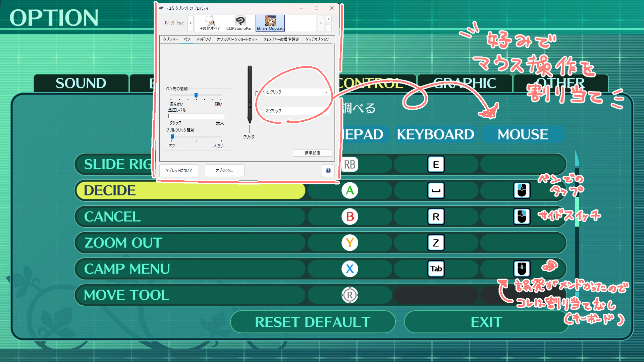Image resolution: width=644 pixels, height=362 pixels.
Task: Open the SOUND options tab
Action: pos(81,83)
